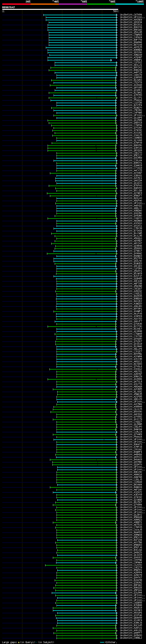Select label UniRef100_B9RND4
The width and height of the screenshot is (146, 644).
131,50
